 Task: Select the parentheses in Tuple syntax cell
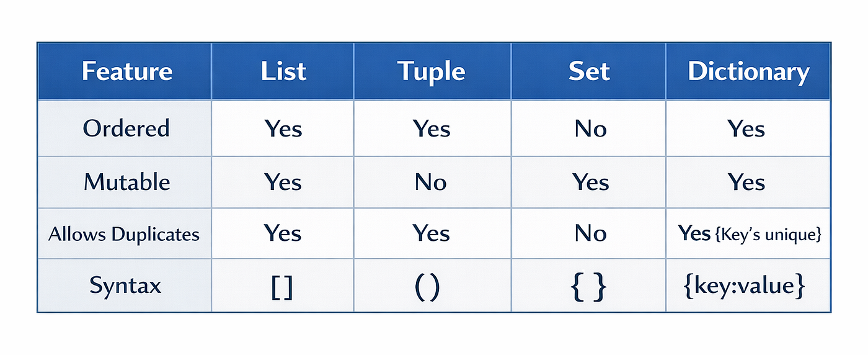click(x=427, y=287)
